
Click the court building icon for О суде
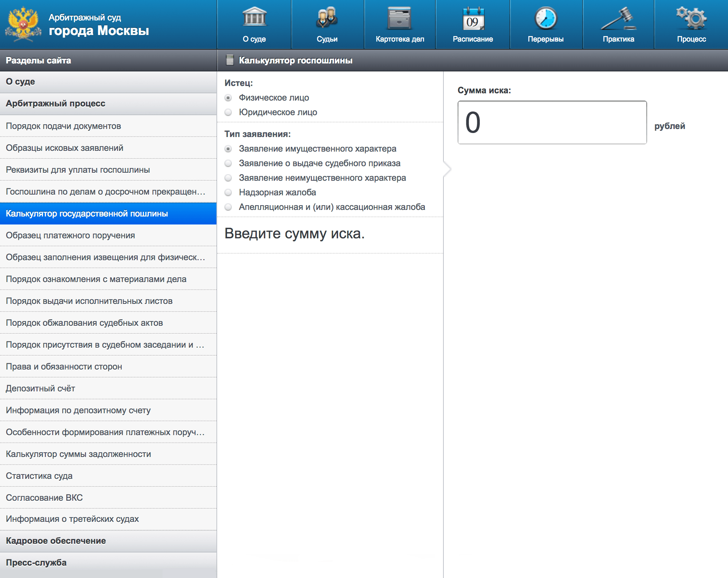coord(254,17)
